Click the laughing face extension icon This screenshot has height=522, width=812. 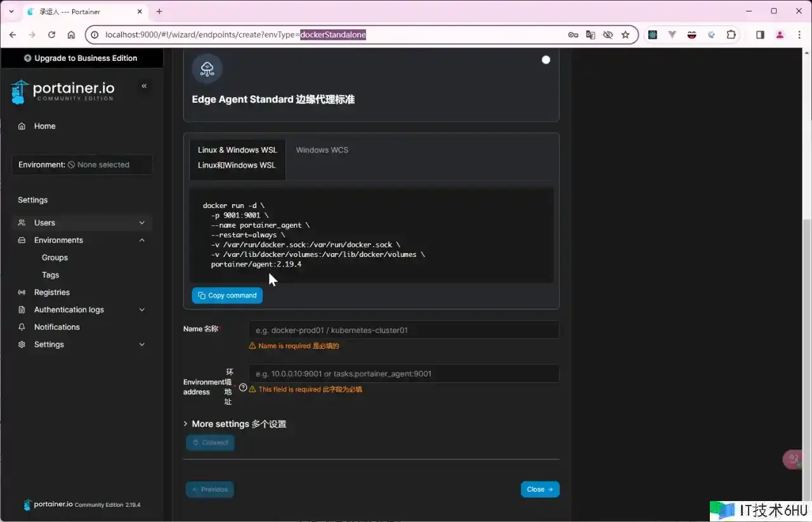click(x=692, y=35)
